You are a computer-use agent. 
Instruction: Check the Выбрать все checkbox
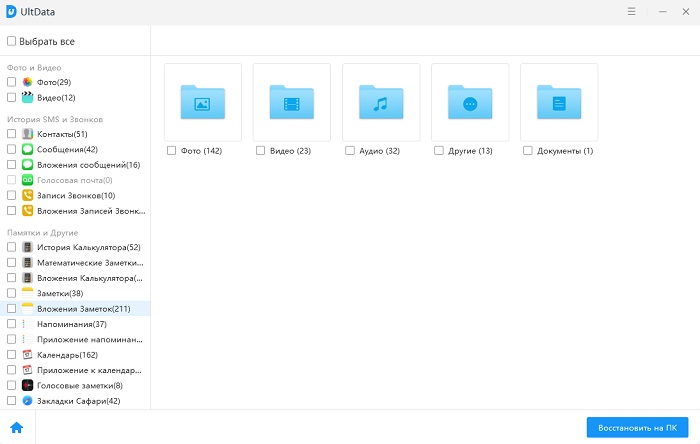click(x=12, y=41)
